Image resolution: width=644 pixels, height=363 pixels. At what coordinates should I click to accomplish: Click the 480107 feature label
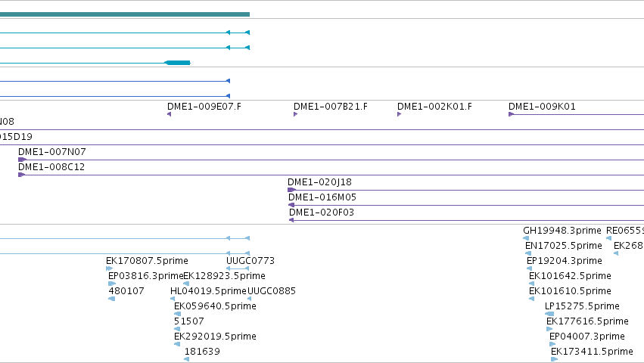click(x=126, y=291)
